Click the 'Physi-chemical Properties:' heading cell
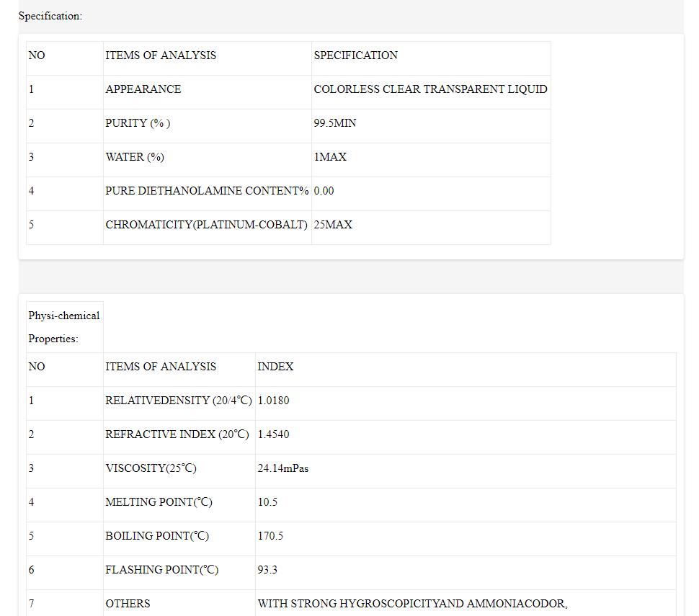 64,327
